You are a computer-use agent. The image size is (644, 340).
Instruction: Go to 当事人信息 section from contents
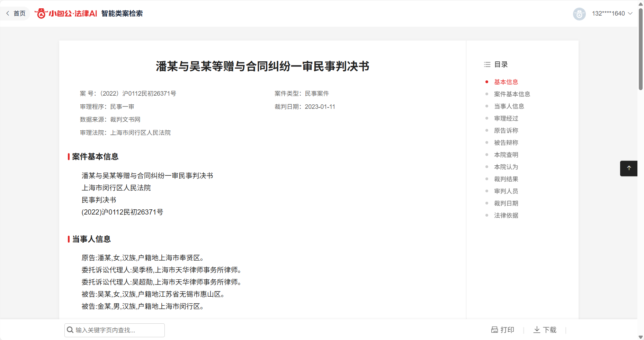tap(509, 106)
